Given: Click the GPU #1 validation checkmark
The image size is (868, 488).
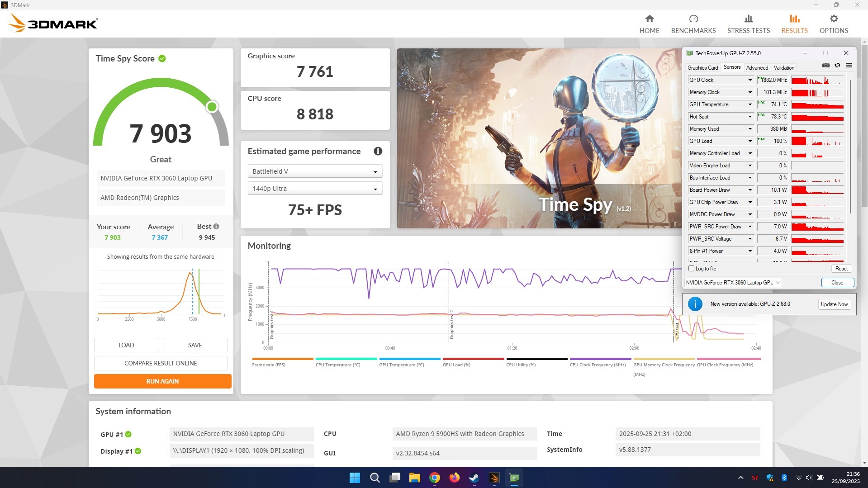Looking at the screenshot, I should [x=128, y=434].
